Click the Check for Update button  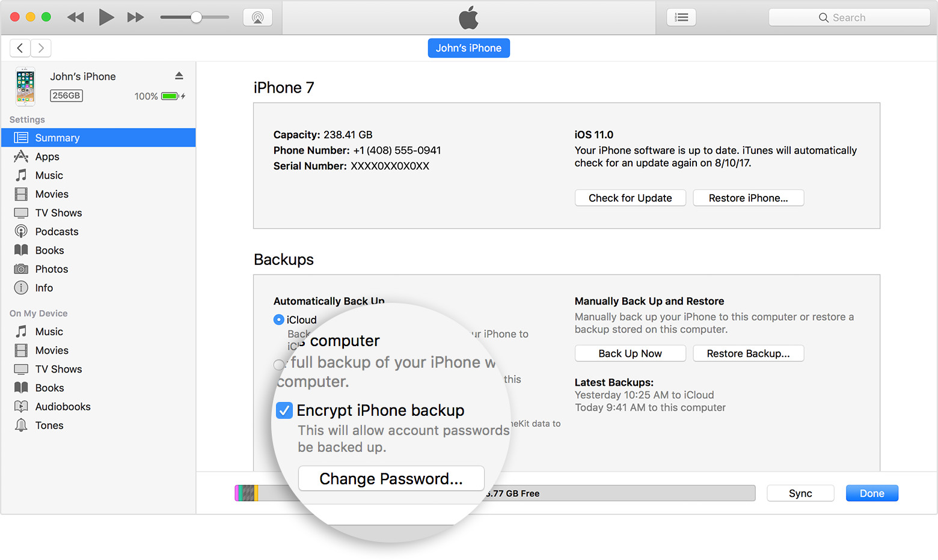pos(630,198)
